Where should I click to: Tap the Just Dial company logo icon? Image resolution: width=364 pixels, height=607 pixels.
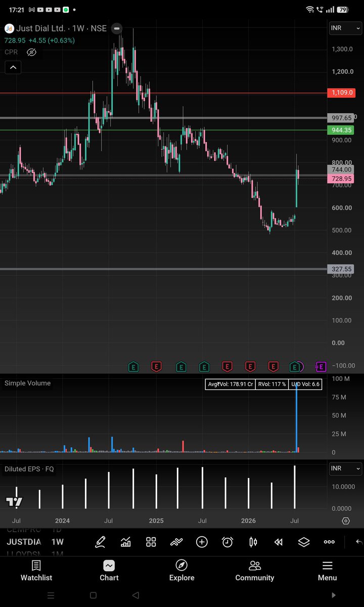coord(9,28)
